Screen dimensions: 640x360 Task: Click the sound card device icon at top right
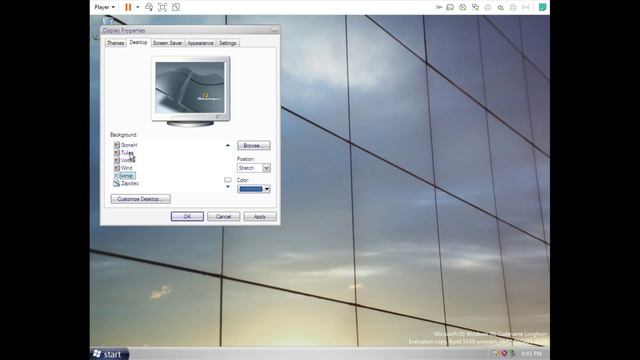(x=500, y=7)
